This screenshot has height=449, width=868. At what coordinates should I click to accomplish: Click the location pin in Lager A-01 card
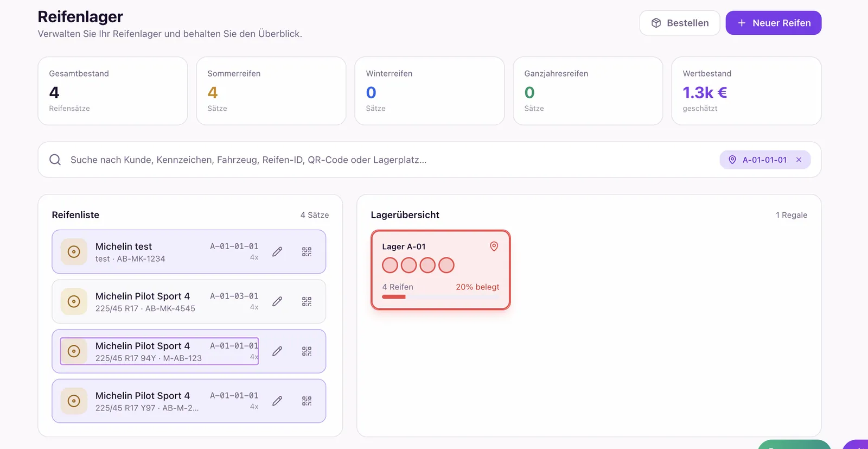[494, 246]
